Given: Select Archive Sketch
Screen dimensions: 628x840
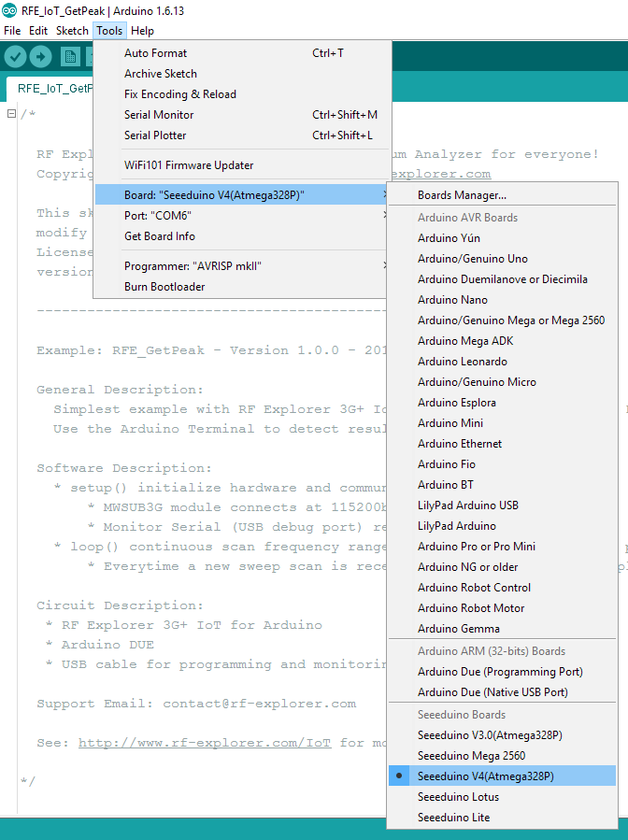Looking at the screenshot, I should pos(240,74).
